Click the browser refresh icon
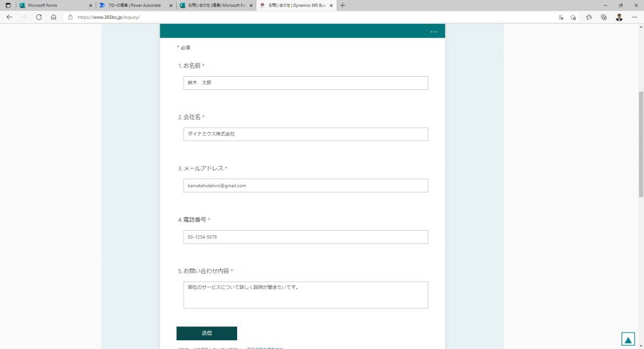 38,18
